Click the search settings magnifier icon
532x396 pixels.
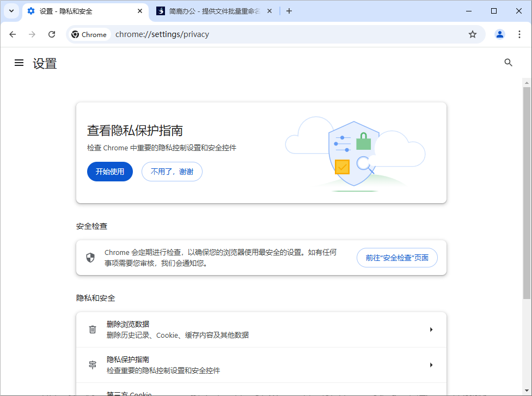tap(508, 62)
